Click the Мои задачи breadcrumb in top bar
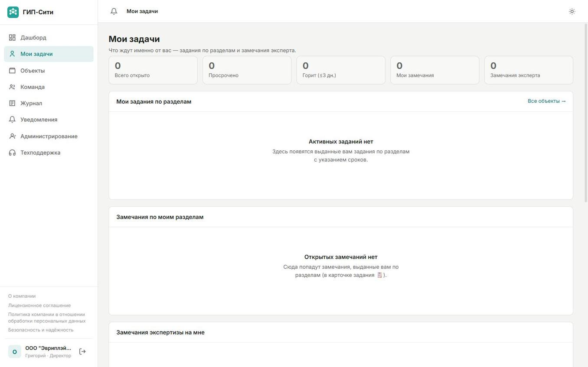Screen dimensions: 588x367 (142, 11)
